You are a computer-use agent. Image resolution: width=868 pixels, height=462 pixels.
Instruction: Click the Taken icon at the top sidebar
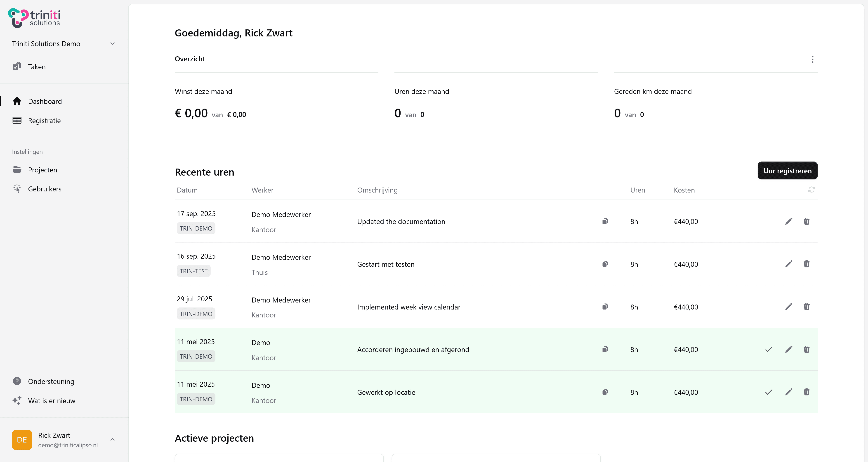[x=17, y=66]
